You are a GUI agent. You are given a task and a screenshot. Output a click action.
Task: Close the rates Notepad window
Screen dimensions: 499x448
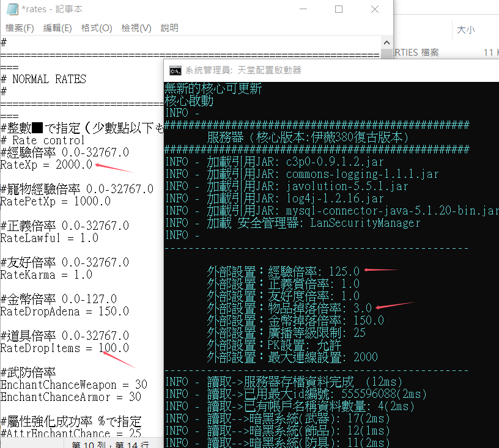[375, 9]
